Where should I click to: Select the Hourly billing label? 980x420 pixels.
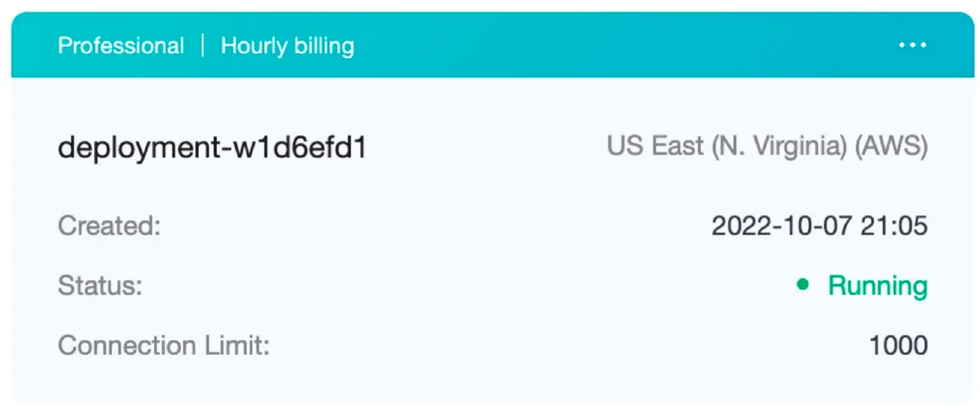(287, 46)
